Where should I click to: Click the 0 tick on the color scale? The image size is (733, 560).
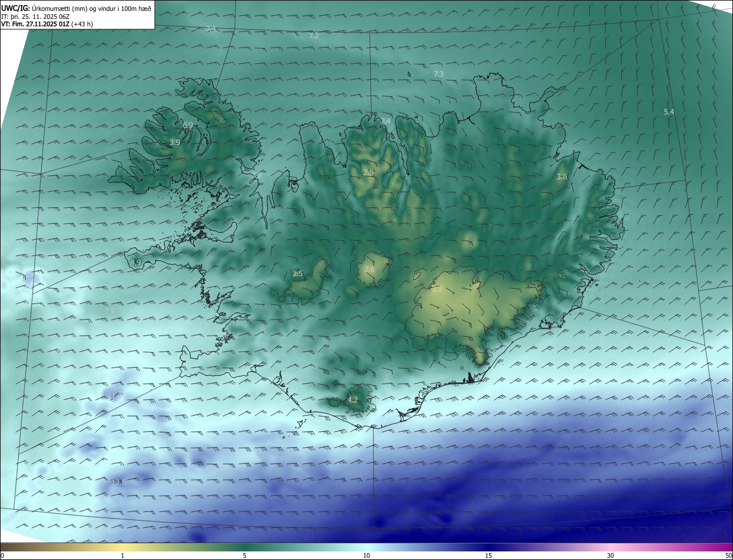(x=2, y=555)
